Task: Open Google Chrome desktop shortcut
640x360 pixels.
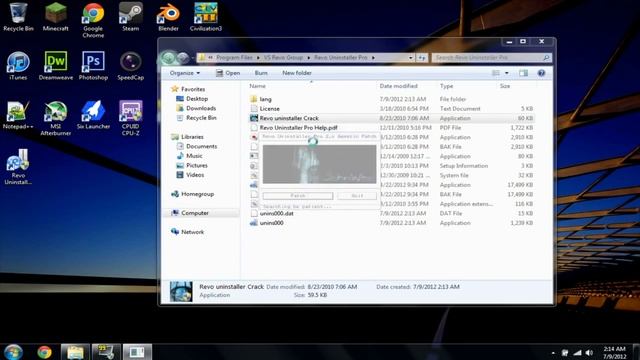Action: 93,20
